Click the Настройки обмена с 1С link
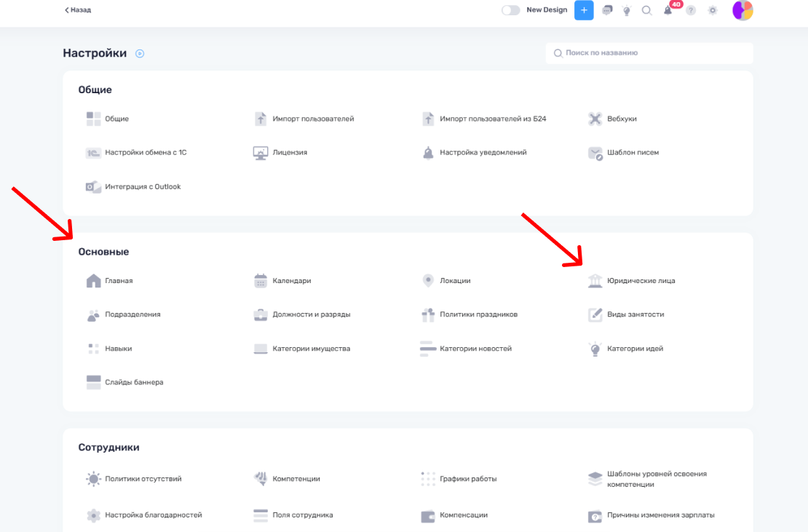 145,153
